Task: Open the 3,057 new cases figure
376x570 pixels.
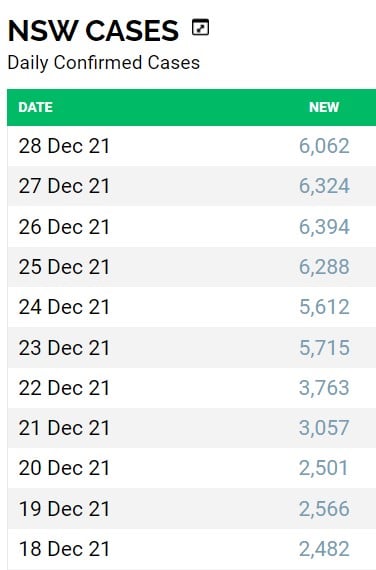Action: tap(324, 428)
